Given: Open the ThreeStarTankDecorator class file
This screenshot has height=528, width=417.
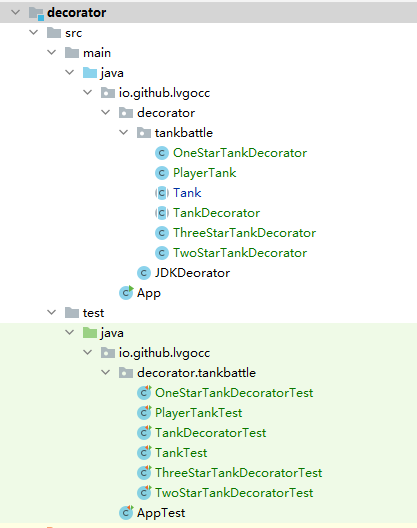Looking at the screenshot, I should tap(245, 233).
